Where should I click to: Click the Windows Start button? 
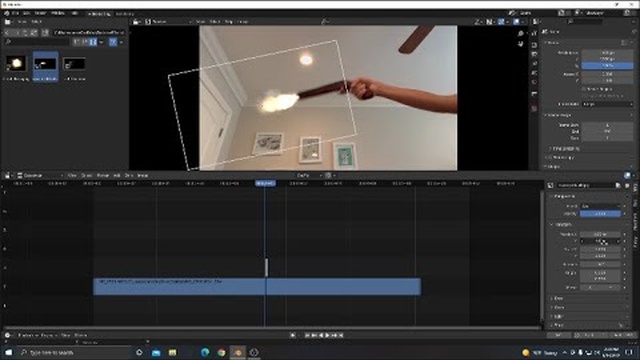click(8, 352)
